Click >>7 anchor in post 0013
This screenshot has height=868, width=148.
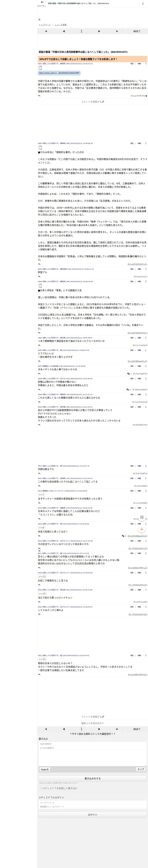tap(41, 495)
